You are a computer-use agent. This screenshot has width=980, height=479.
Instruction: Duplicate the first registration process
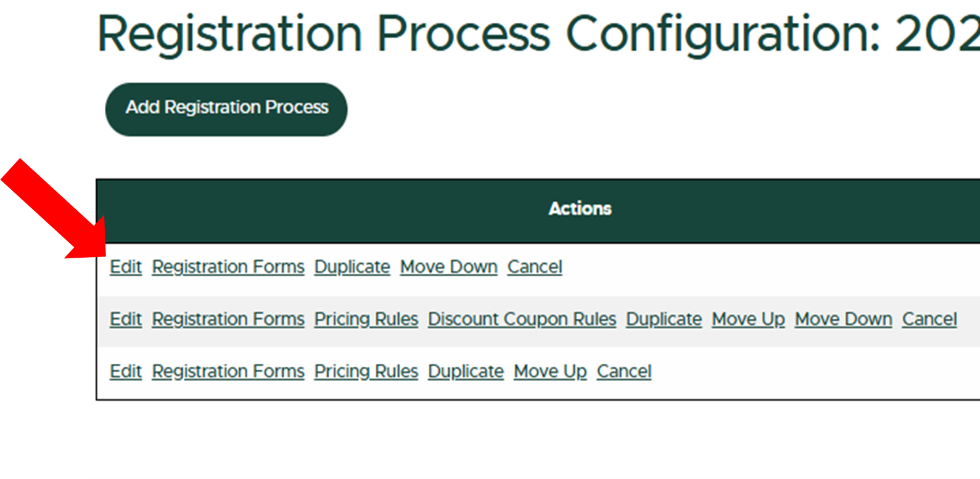click(352, 266)
